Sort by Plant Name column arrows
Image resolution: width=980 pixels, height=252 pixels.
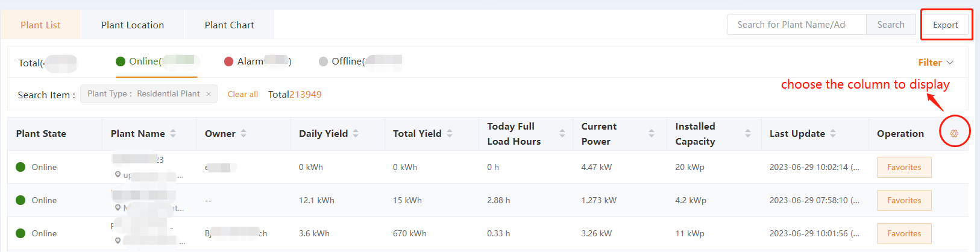(173, 133)
